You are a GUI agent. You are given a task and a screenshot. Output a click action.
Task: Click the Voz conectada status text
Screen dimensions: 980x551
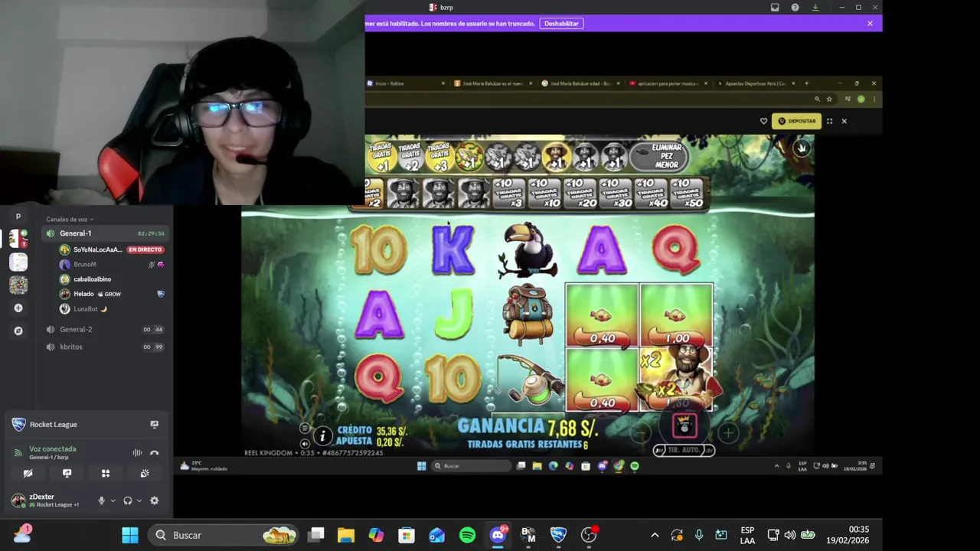(x=52, y=449)
